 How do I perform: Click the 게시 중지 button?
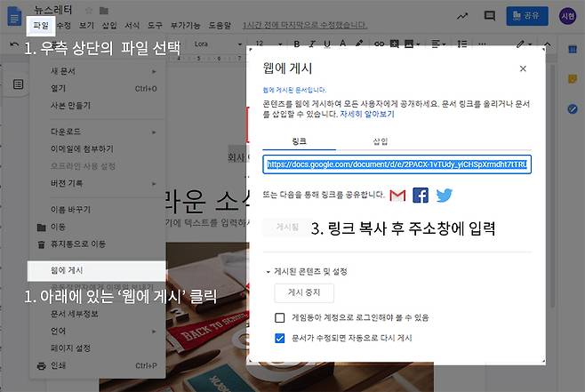(x=304, y=292)
